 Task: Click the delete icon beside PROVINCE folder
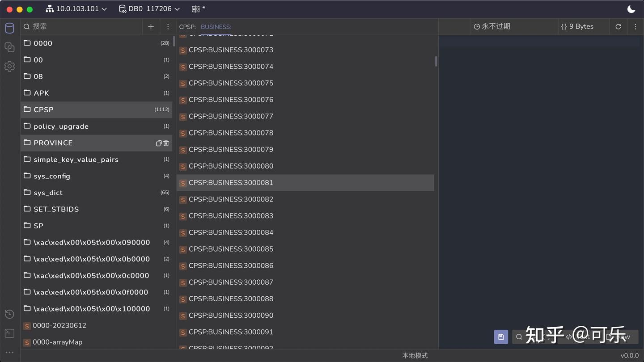(x=166, y=143)
